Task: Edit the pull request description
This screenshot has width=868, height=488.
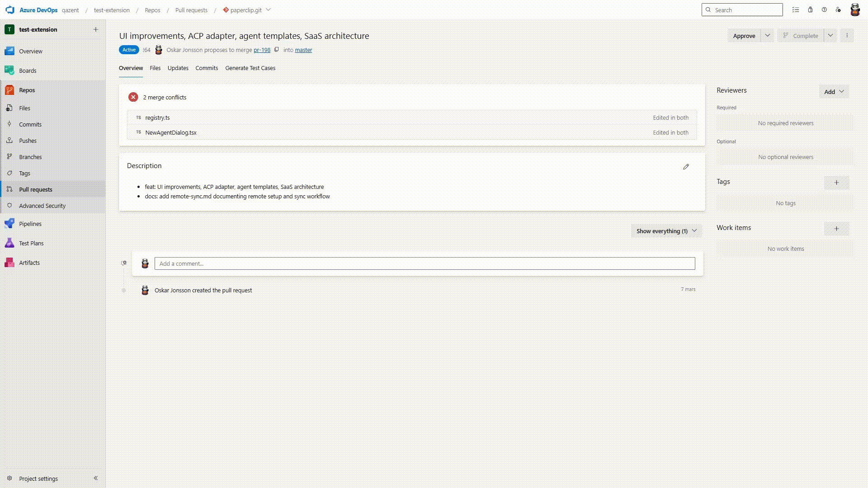Action: (x=686, y=166)
